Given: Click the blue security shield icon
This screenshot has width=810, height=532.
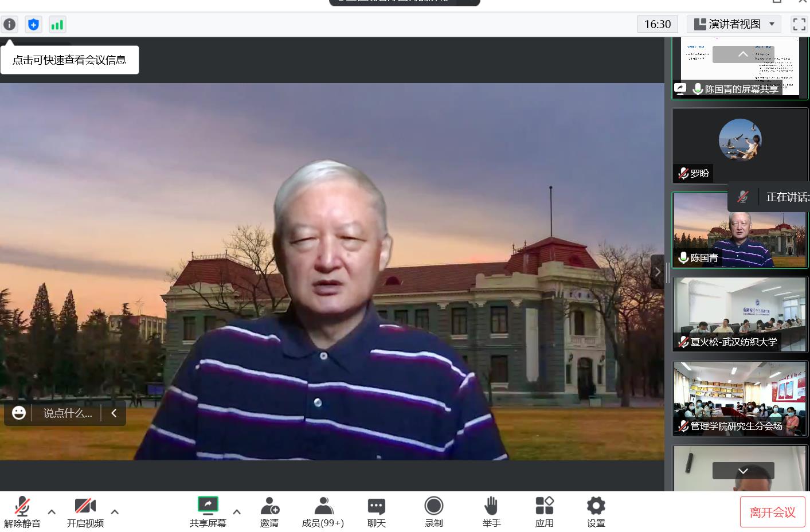Looking at the screenshot, I should (34, 25).
